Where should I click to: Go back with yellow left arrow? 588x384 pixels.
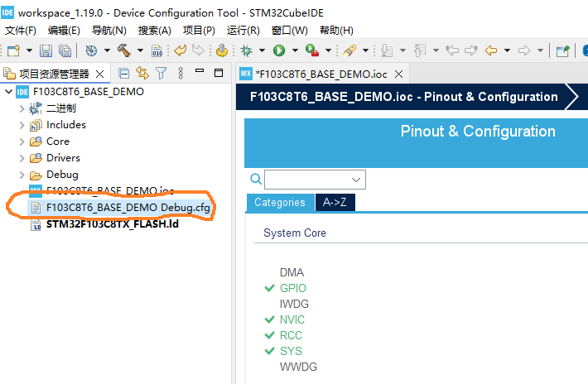[x=491, y=50]
